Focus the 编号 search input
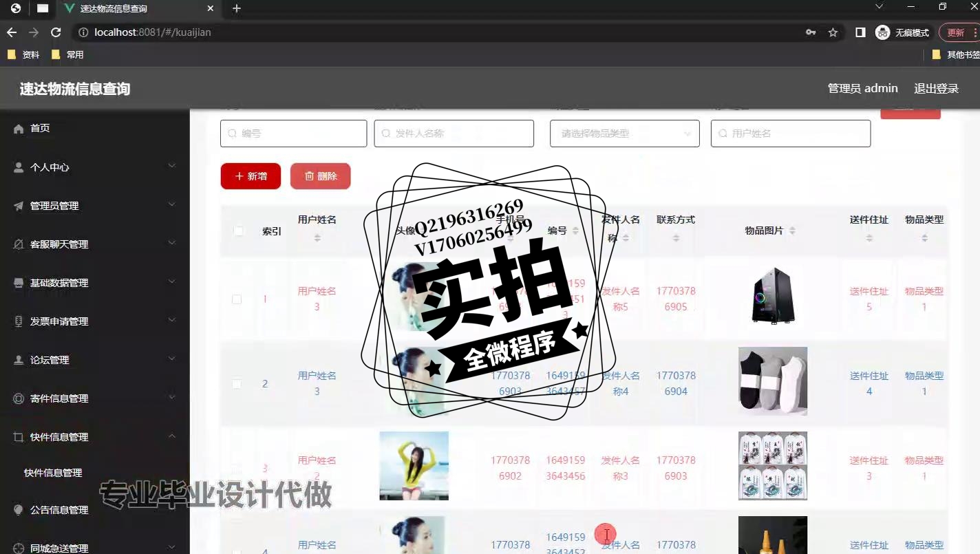Viewport: 980px width, 554px height. pyautogui.click(x=293, y=134)
